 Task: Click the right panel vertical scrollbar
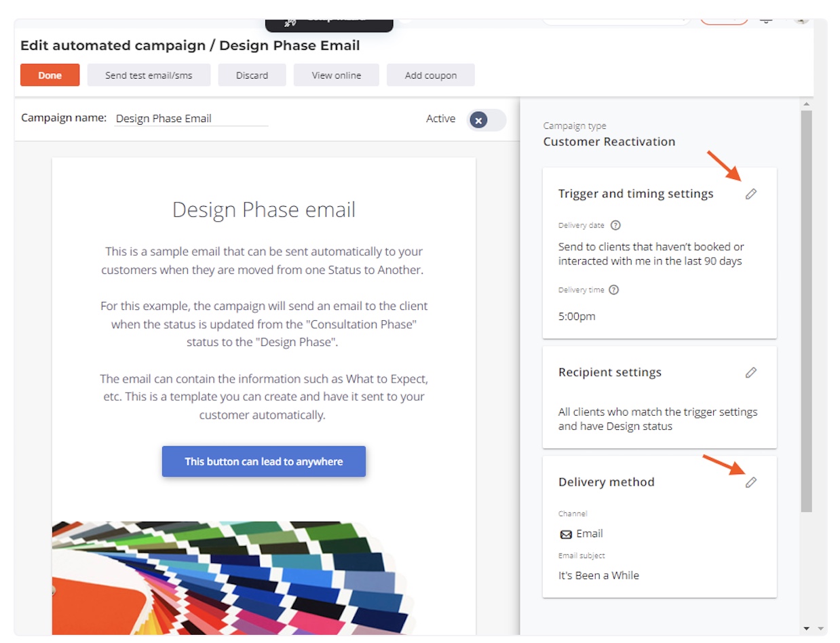[806, 311]
